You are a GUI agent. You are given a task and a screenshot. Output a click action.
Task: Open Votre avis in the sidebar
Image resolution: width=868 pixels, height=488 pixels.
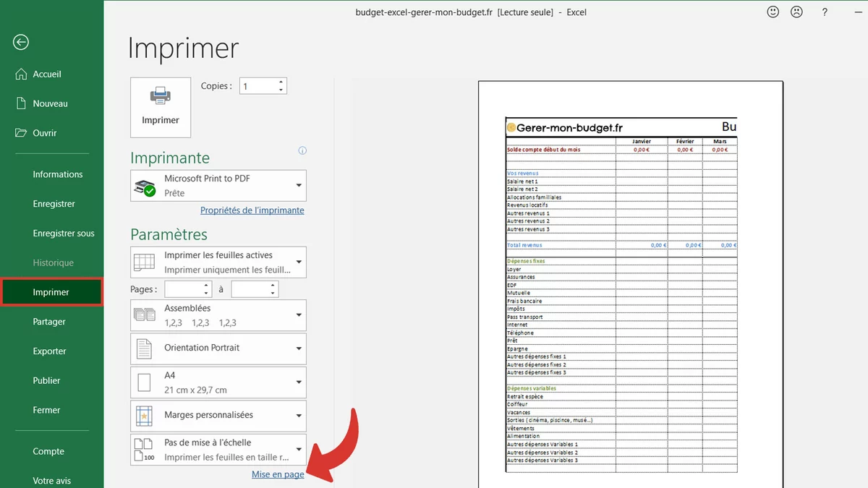click(52, 481)
